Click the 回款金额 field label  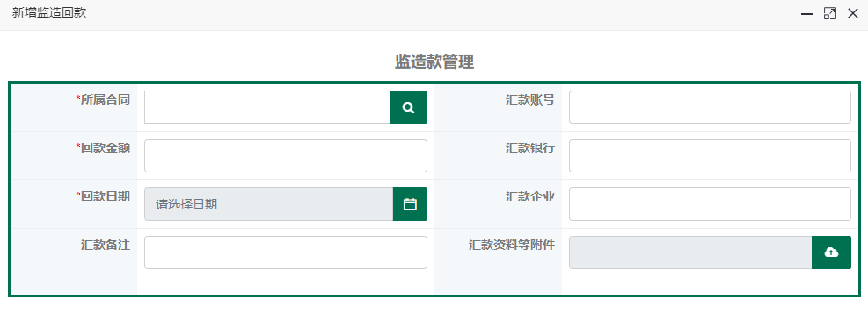(103, 148)
